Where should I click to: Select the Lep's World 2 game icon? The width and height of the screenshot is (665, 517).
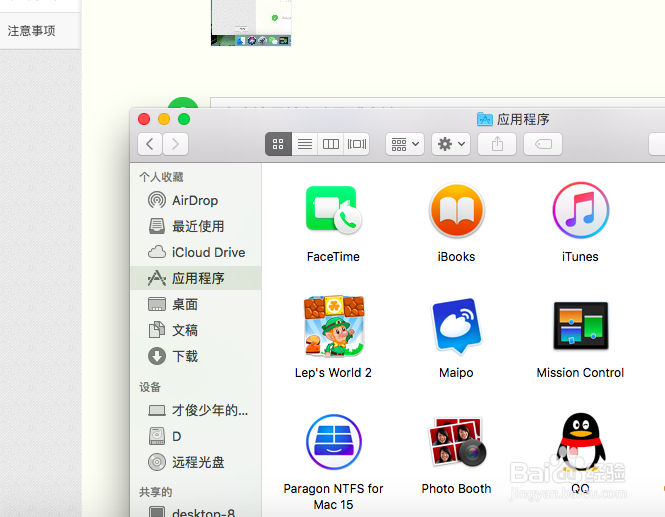tap(333, 326)
